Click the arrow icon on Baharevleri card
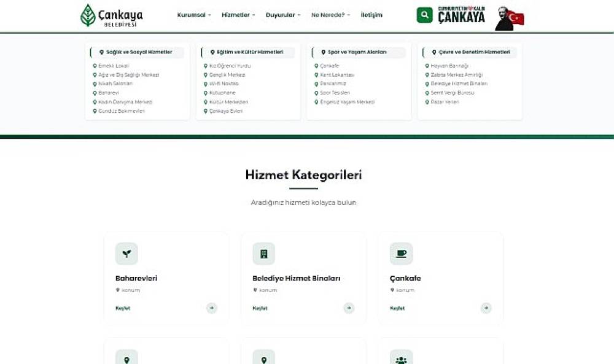614x364 pixels. [212, 308]
